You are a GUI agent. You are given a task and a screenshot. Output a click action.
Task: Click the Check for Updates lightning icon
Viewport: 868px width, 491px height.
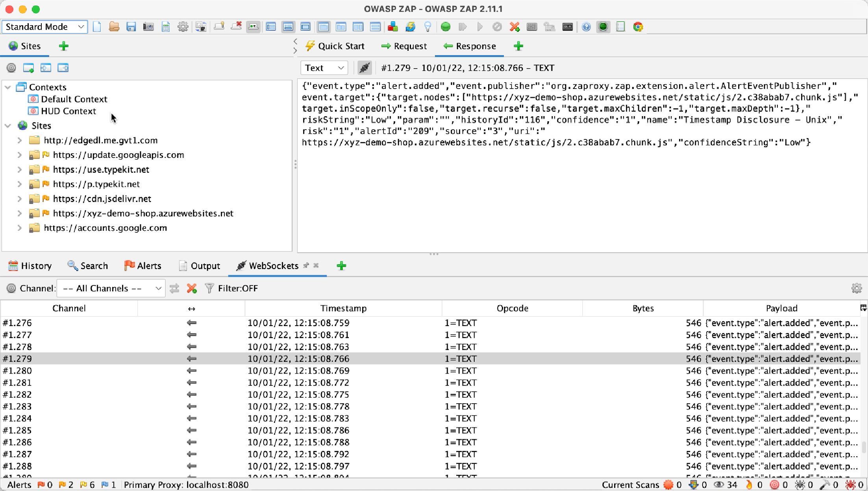(410, 27)
